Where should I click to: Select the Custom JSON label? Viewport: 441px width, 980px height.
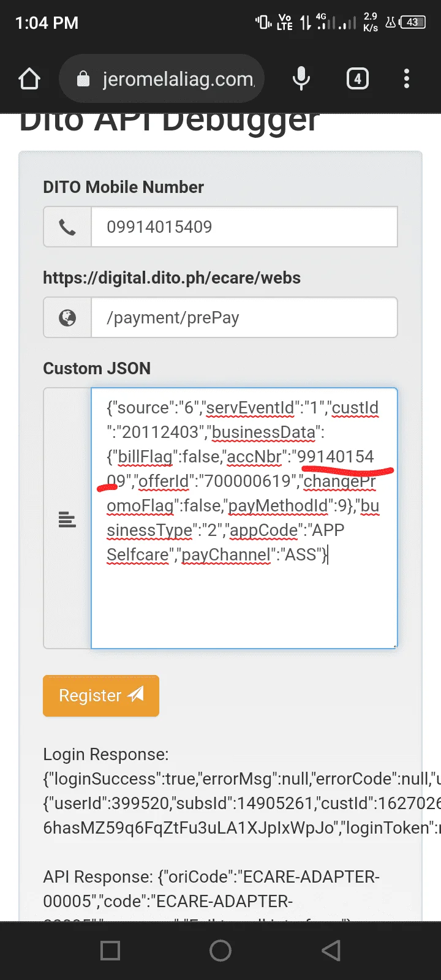97,369
